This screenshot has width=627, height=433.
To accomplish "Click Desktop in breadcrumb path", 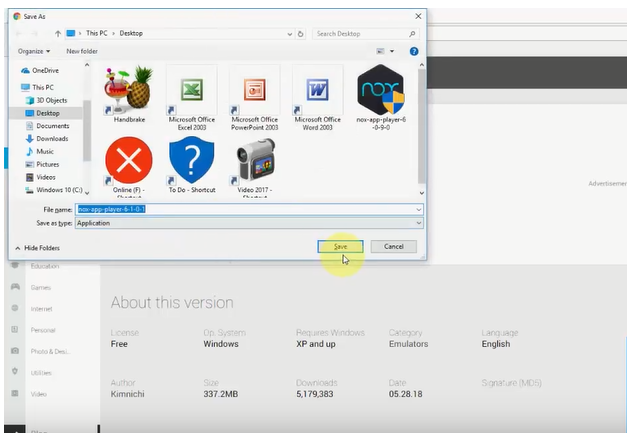I will [x=131, y=34].
